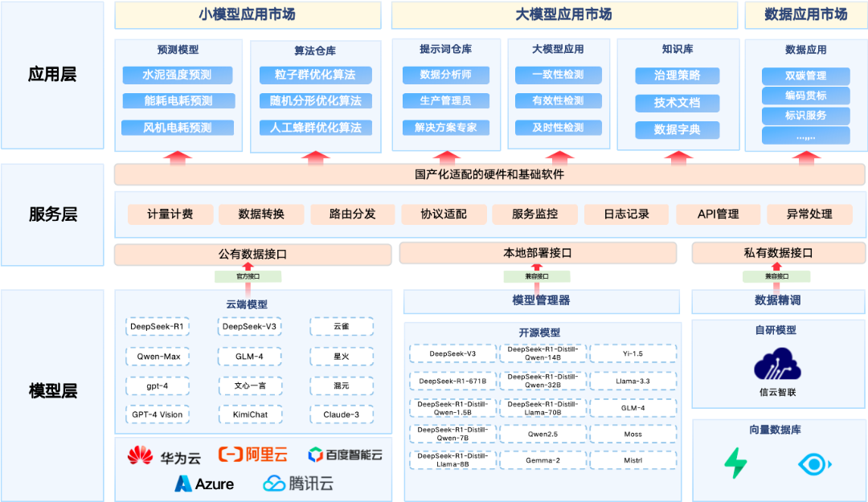The height and width of the screenshot is (502, 868).
Task: Click the Azure logo
Action: pyautogui.click(x=204, y=484)
